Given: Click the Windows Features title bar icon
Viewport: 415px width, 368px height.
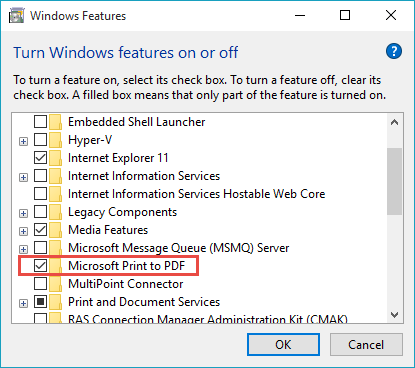Looking at the screenshot, I should [x=17, y=15].
